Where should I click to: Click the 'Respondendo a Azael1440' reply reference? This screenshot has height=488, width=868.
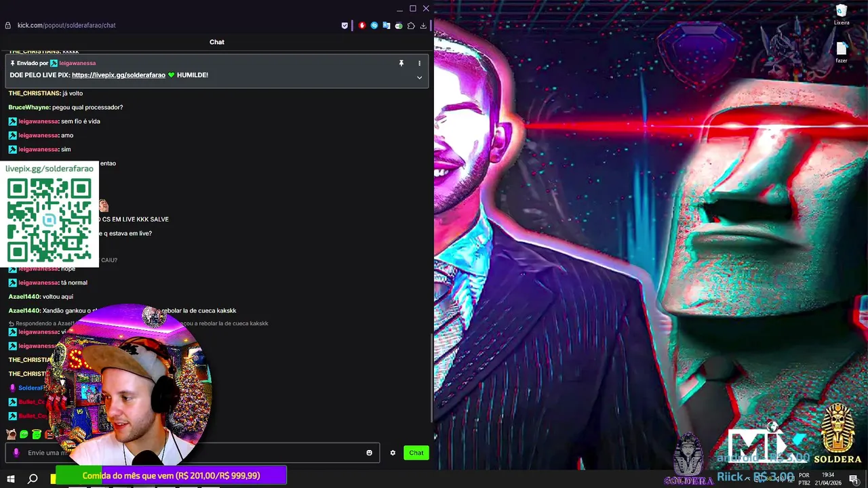139,323
